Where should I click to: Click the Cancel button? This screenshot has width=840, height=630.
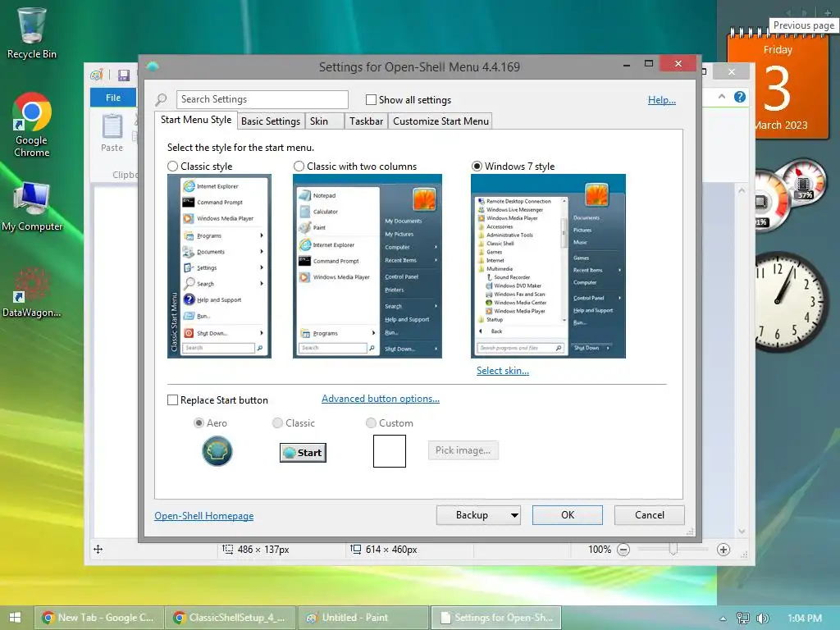coord(650,515)
